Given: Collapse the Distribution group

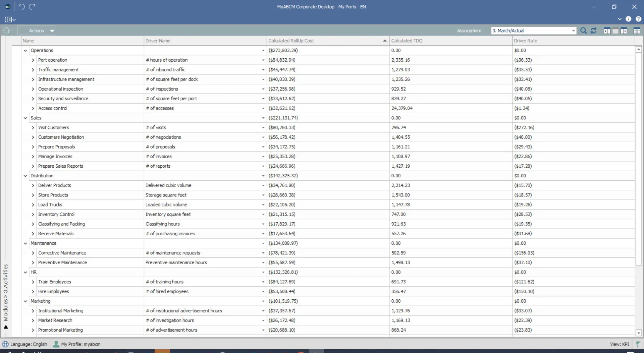Looking at the screenshot, I should (25, 176).
